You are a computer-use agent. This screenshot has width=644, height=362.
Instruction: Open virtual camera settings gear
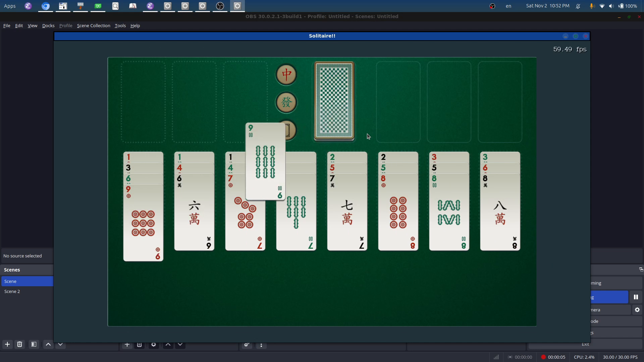pos(637,310)
